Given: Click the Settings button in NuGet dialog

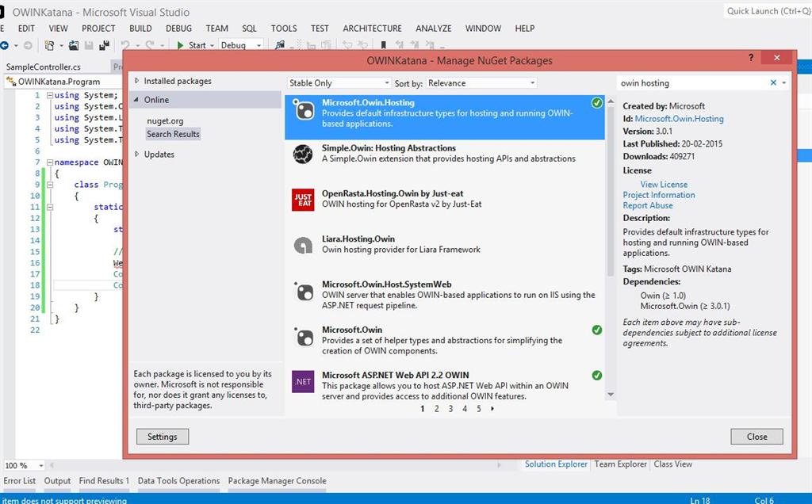Looking at the screenshot, I should click(163, 437).
